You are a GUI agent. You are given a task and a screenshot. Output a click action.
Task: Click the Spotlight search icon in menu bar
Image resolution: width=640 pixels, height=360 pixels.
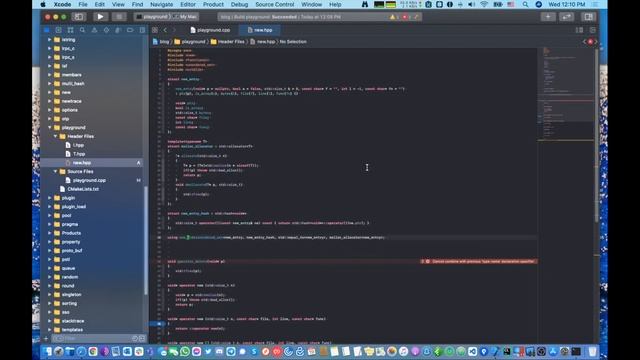[525, 4]
